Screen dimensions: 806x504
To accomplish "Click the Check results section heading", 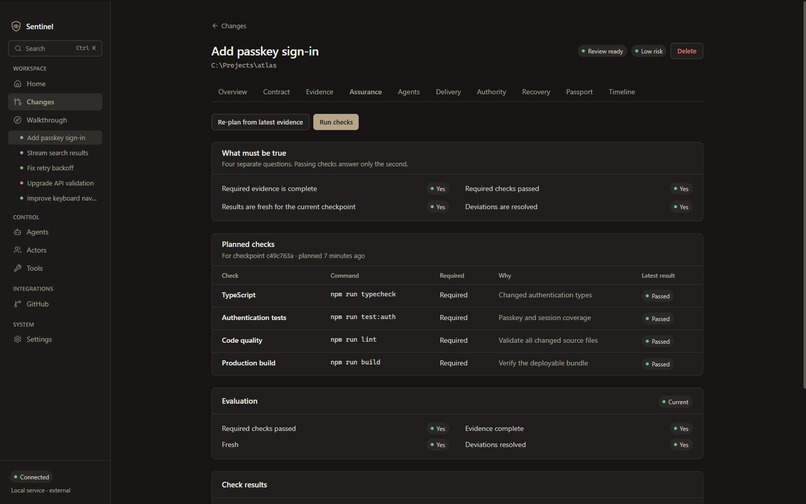I will pos(244,485).
